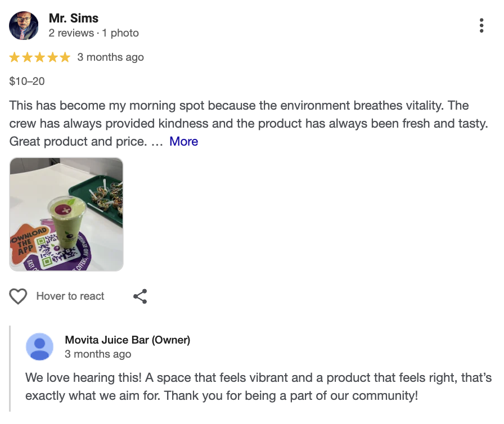504x424 pixels.
Task: Click Movita Juice Bar (Owner) name
Action: click(x=127, y=340)
